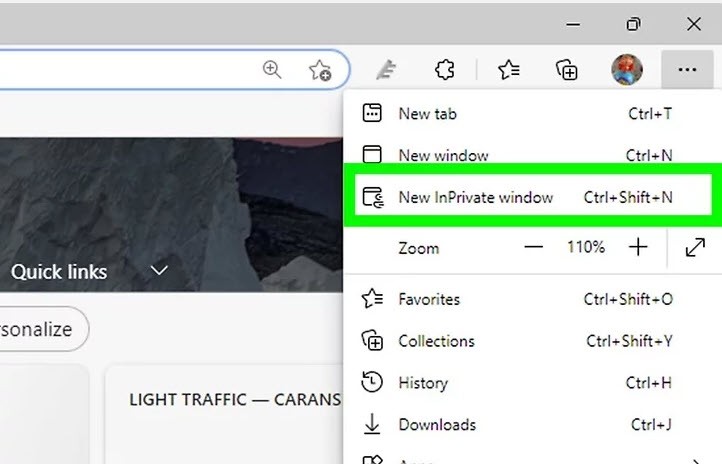The width and height of the screenshot is (722, 464).
Task: Add this page to favorites star
Action: (320, 70)
